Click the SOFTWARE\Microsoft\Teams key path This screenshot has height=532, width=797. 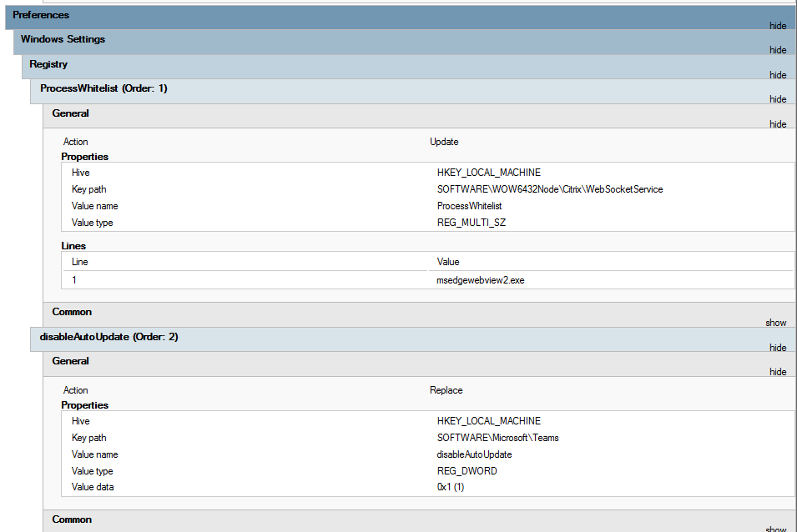click(x=497, y=438)
